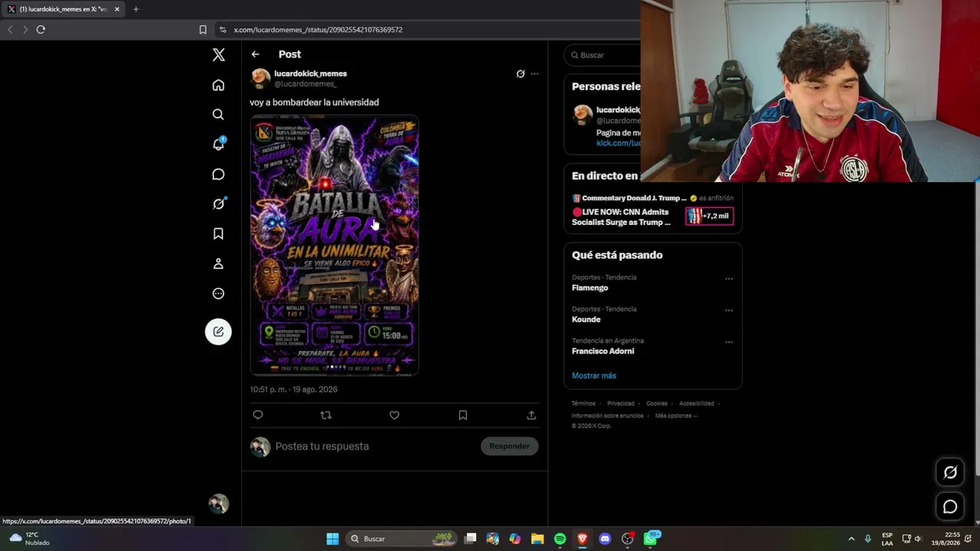
Task: Open WhatsApp from the taskbar
Action: pos(651,539)
